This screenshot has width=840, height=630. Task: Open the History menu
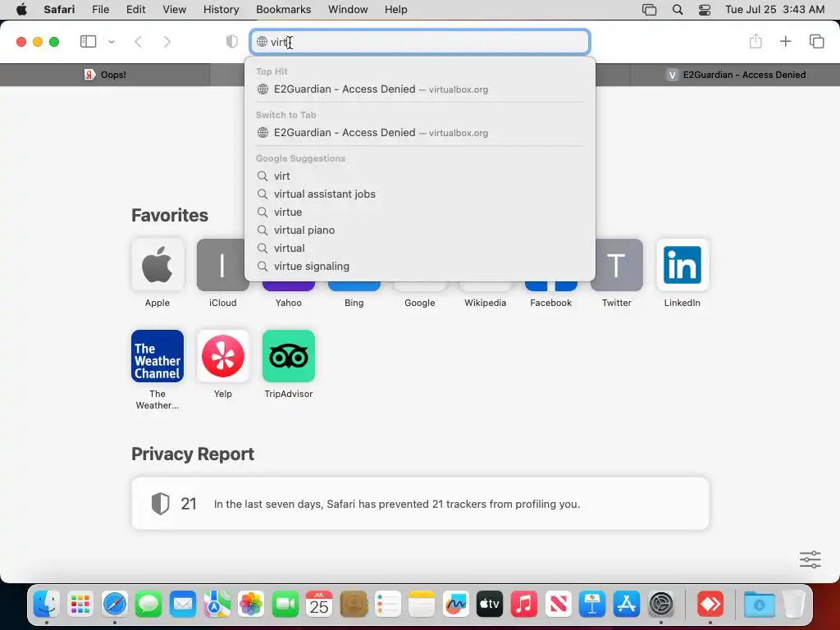[x=221, y=10]
